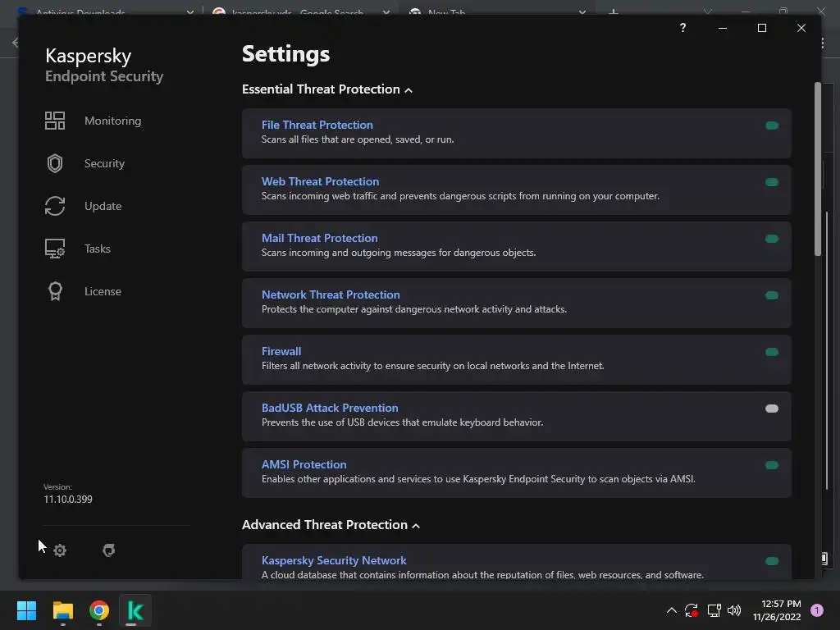Screen dimensions: 840x630
Task: Open the help question mark icon
Action: pos(682,28)
